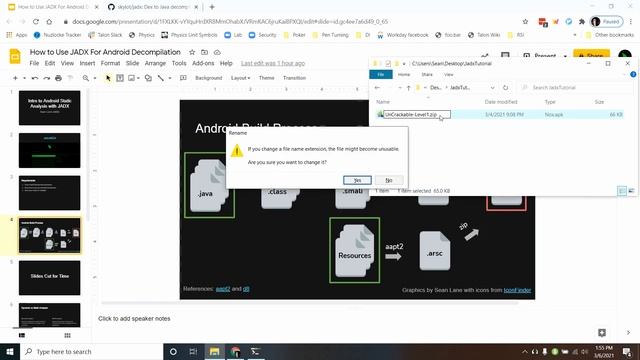The width and height of the screenshot is (640, 360).
Task: Click the zoom magnifier in Slides toolbar
Action: pos(86,78)
